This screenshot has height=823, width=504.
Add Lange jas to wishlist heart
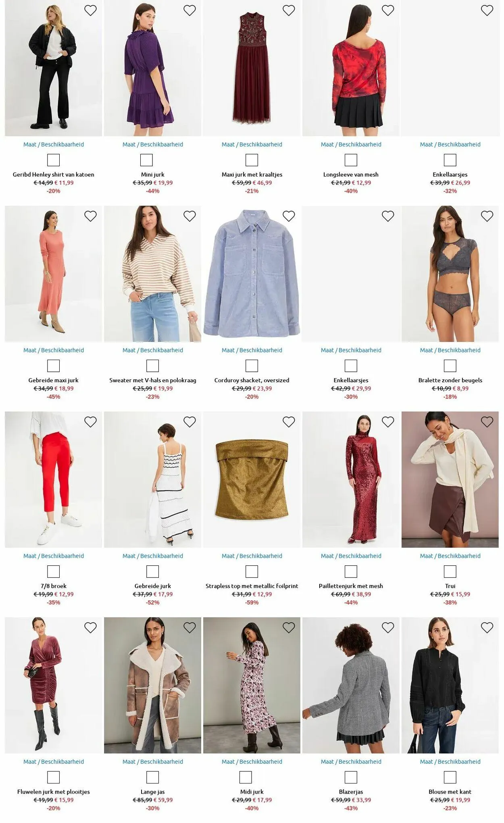(190, 627)
